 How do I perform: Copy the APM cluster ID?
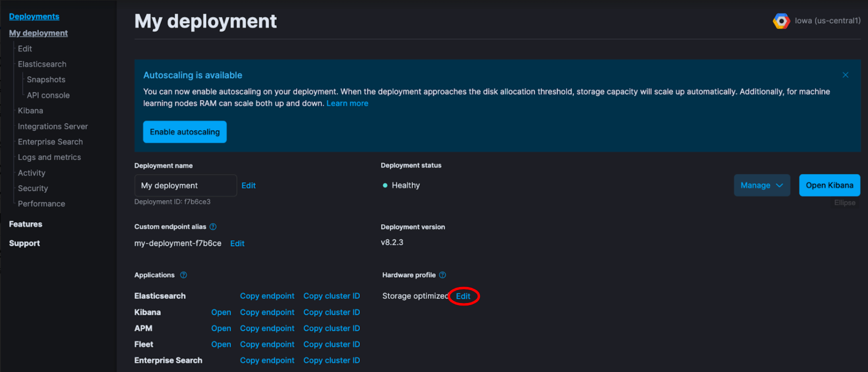click(332, 328)
